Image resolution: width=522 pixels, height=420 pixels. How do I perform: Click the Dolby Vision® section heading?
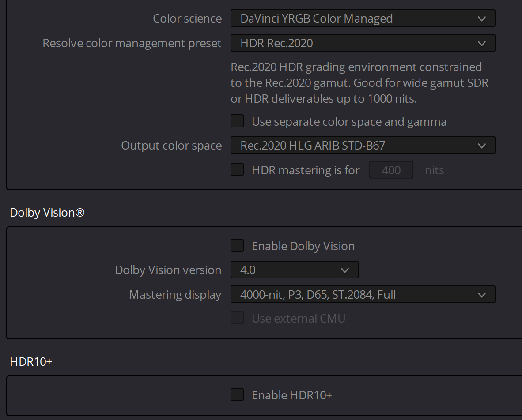pos(47,213)
